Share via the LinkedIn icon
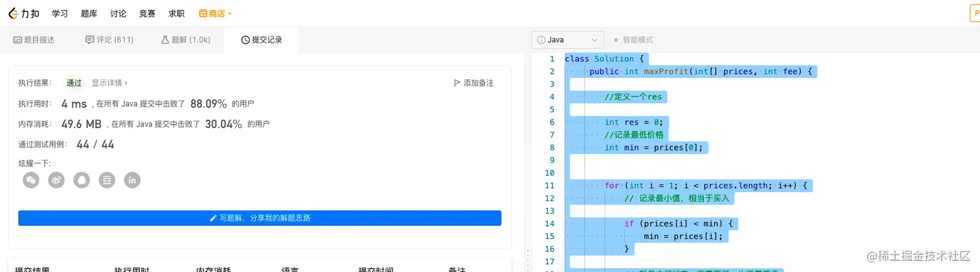980x272 pixels. click(x=132, y=180)
